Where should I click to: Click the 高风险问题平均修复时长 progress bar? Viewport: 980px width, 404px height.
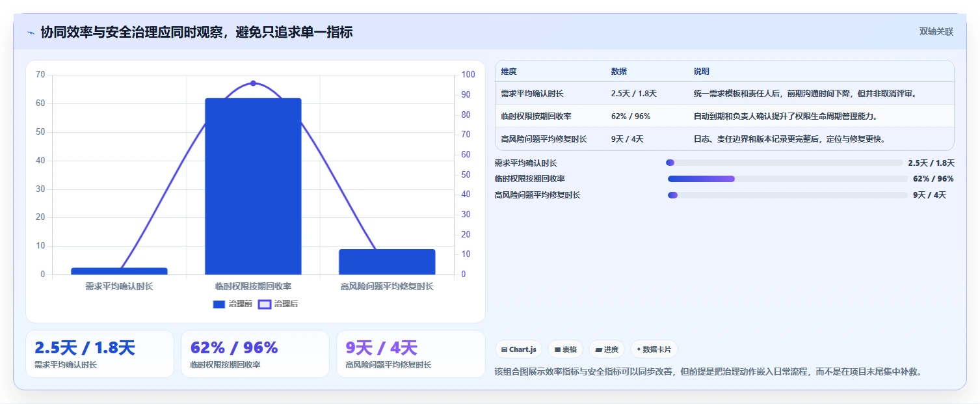(x=788, y=195)
